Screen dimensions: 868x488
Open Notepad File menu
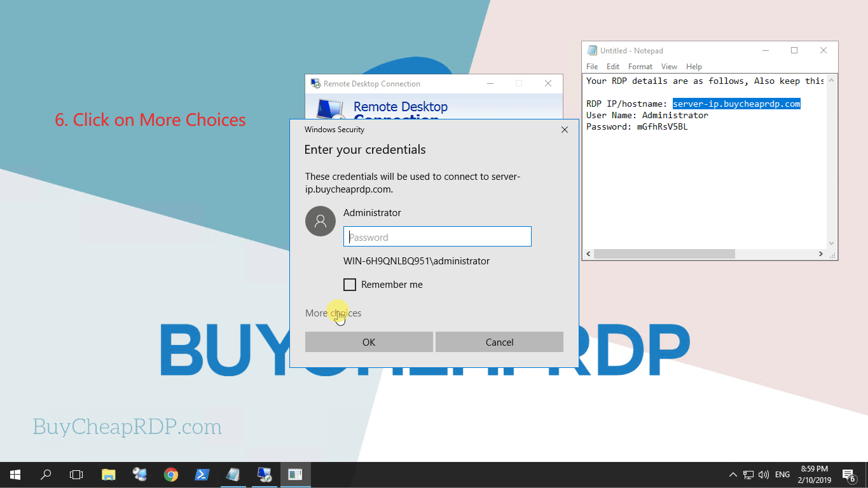592,67
